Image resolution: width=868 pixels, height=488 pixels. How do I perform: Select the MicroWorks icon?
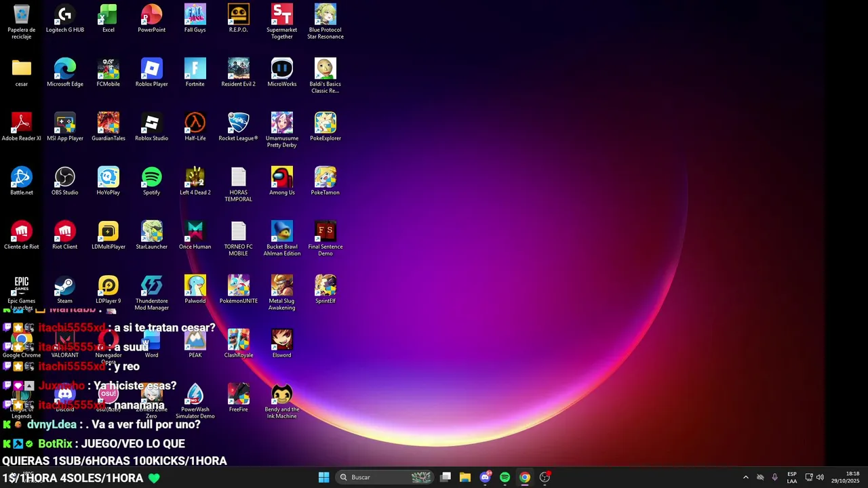(x=282, y=73)
